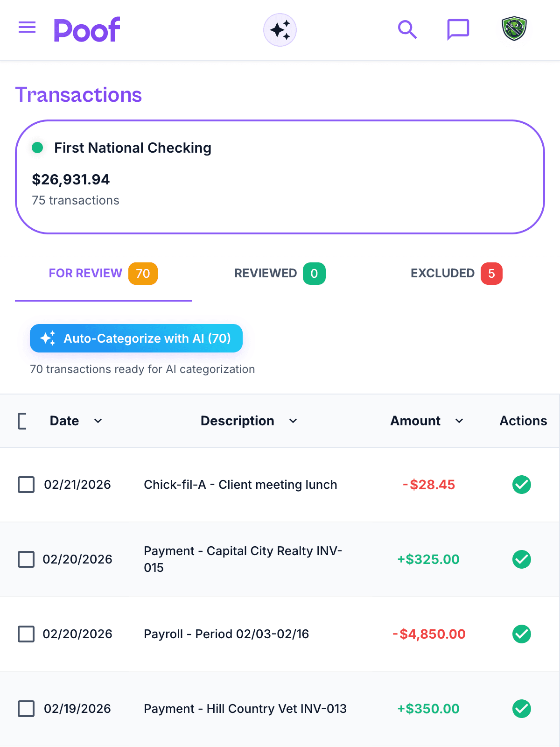
Task: Check the Payroll row checkbox
Action: [26, 634]
